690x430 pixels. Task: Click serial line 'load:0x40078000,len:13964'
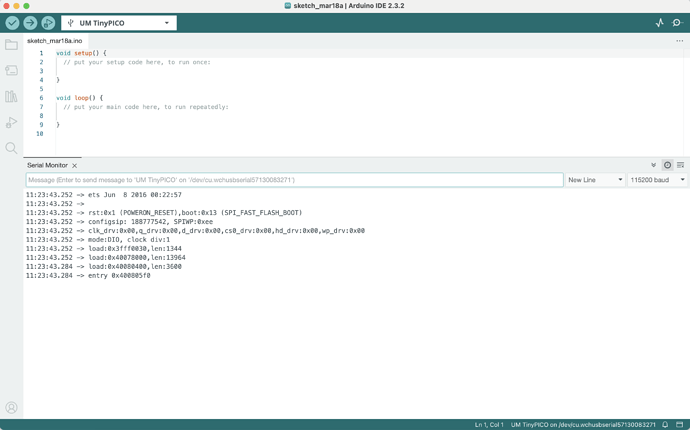[x=136, y=257]
